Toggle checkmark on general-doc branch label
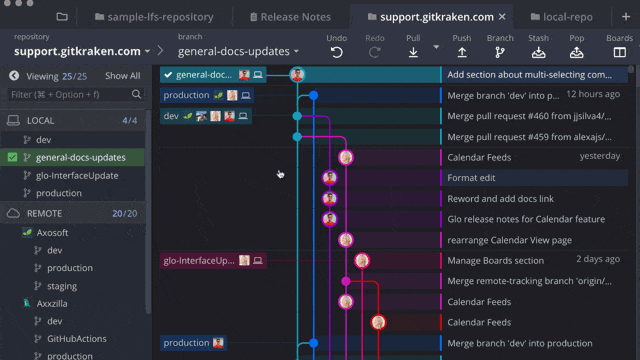The height and width of the screenshot is (360, 640). pos(168,75)
